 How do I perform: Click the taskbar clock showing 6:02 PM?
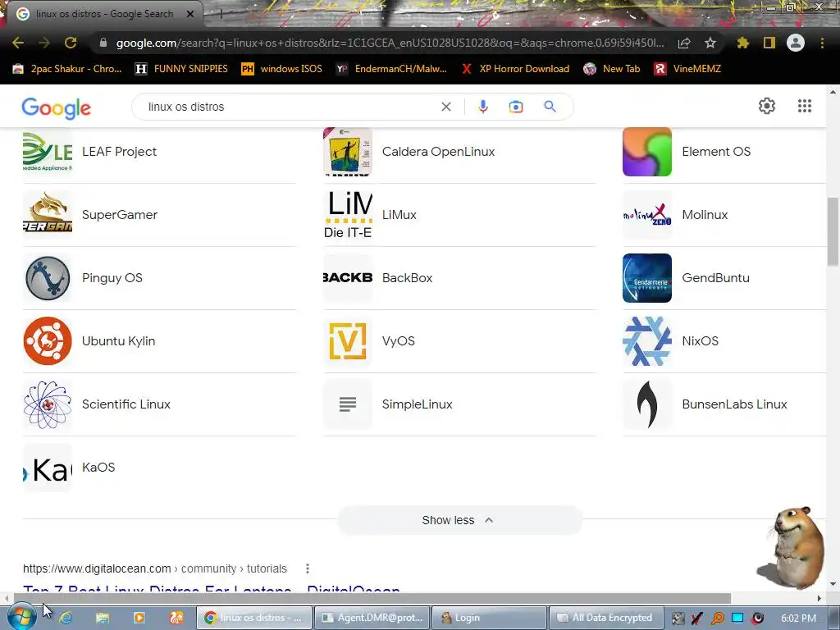pos(798,619)
